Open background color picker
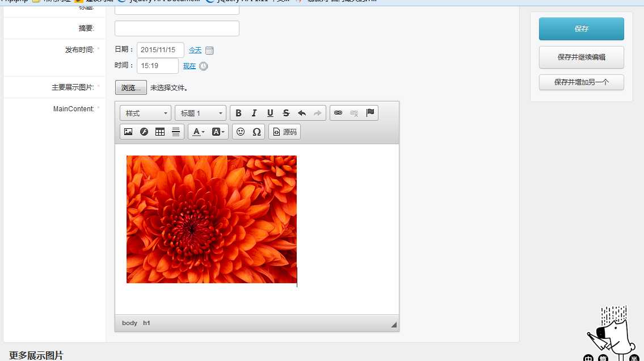Image resolution: width=644 pixels, height=361 pixels. click(218, 132)
